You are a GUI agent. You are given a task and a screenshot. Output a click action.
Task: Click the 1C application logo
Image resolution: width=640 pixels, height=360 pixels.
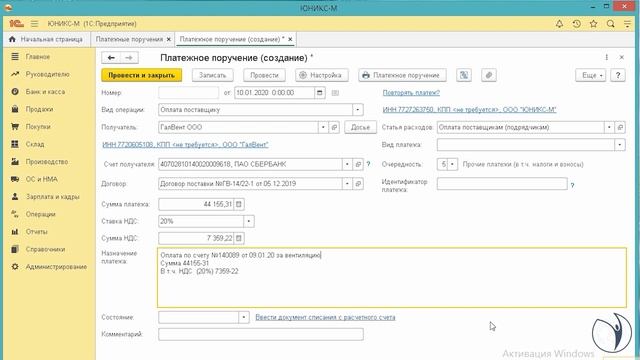16,24
